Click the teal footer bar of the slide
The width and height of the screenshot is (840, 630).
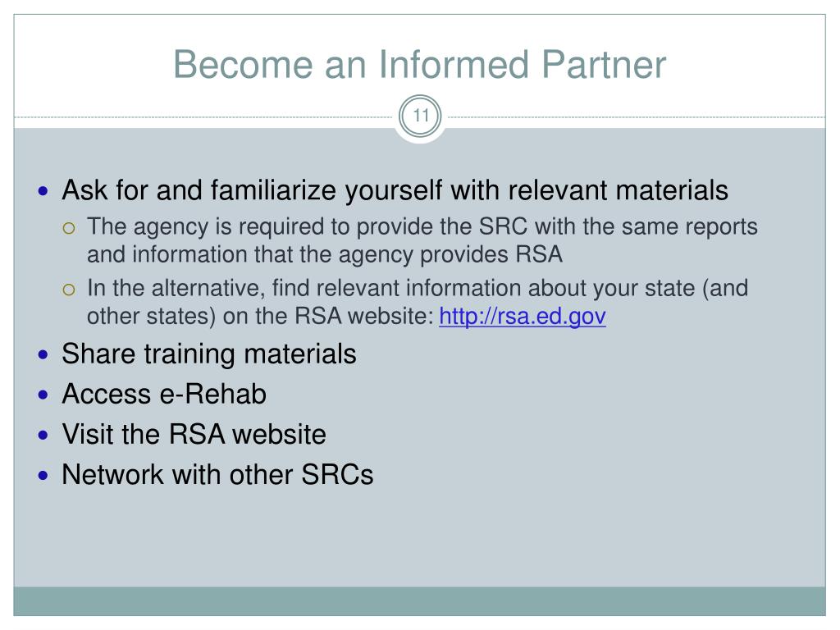(x=419, y=601)
